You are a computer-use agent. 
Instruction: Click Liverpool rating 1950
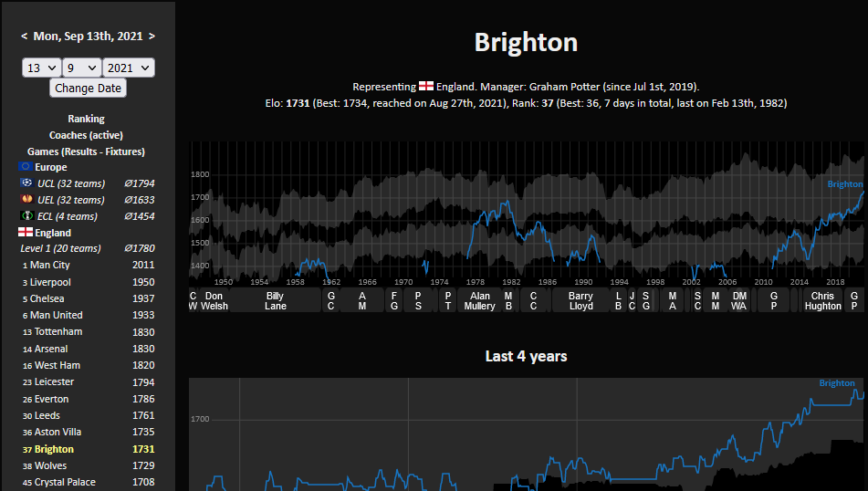[143, 282]
